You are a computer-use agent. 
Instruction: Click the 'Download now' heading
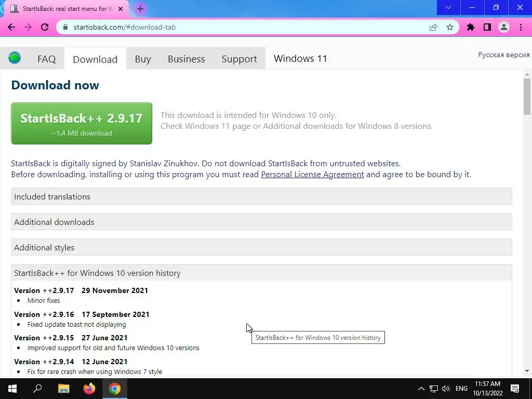click(55, 85)
